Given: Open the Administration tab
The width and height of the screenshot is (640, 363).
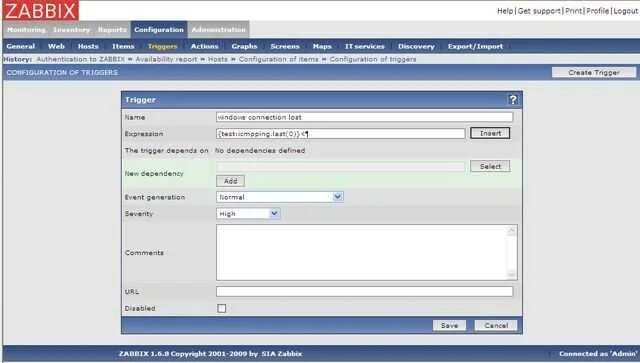Looking at the screenshot, I should coord(218,30).
